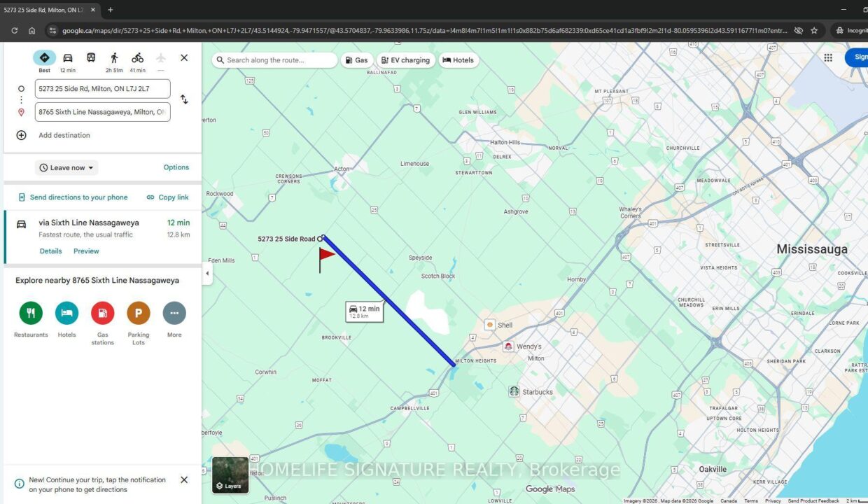Click the Acton town label
868x504 pixels.
[x=342, y=169]
